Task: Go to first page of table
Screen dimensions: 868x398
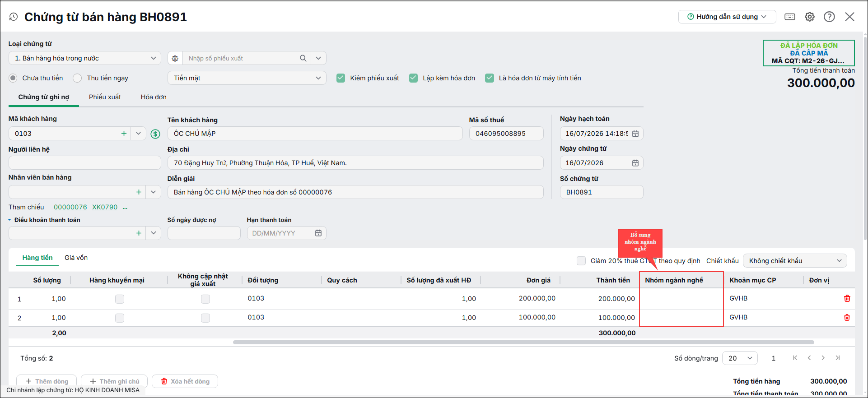Action: pyautogui.click(x=795, y=358)
